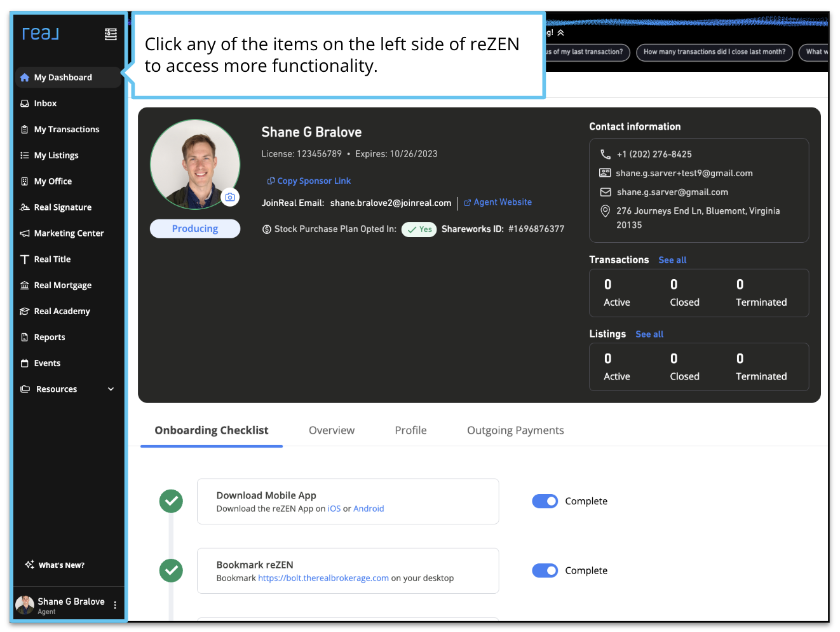This screenshot has width=840, height=632.
Task: Click Shane's profile photo
Action: [x=196, y=165]
